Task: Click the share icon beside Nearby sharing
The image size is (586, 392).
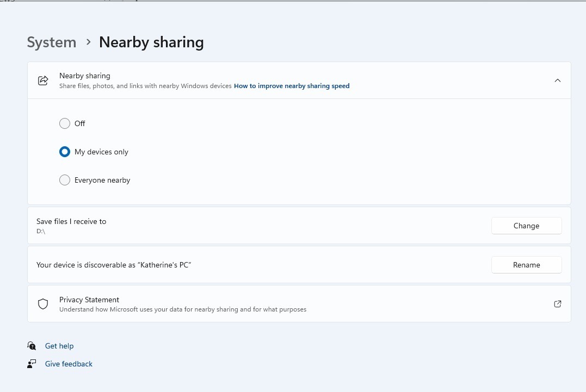Action: [x=43, y=80]
